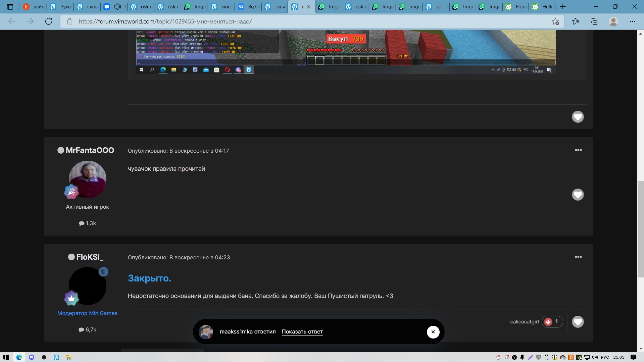Screen dimensions: 644x362
Task: Click the heart reaction on the first post
Action: (x=578, y=117)
